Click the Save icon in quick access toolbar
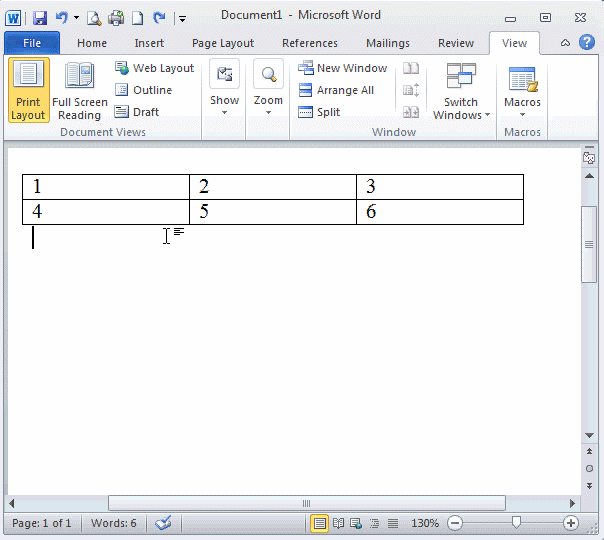This screenshot has height=540, width=604. click(39, 18)
